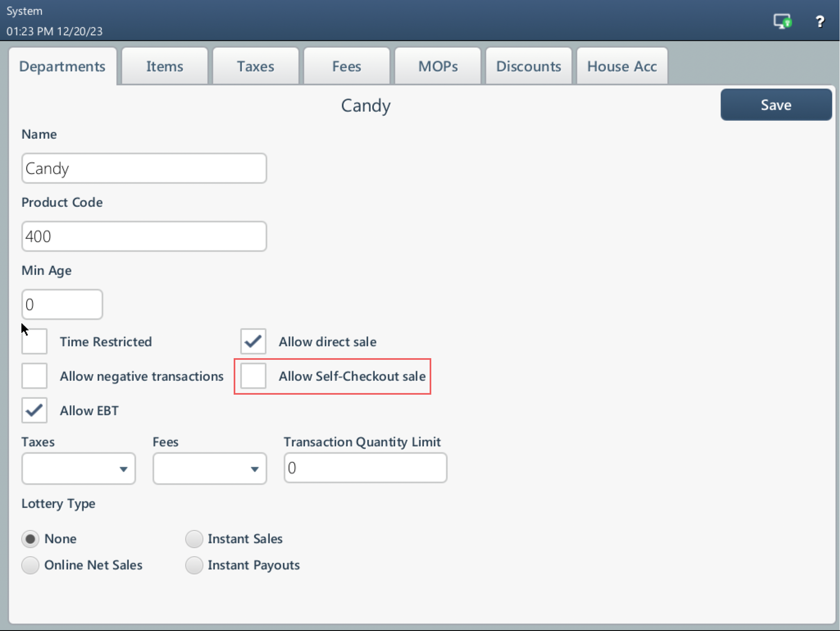Toggle Allow negative transactions checkbox

(x=34, y=376)
